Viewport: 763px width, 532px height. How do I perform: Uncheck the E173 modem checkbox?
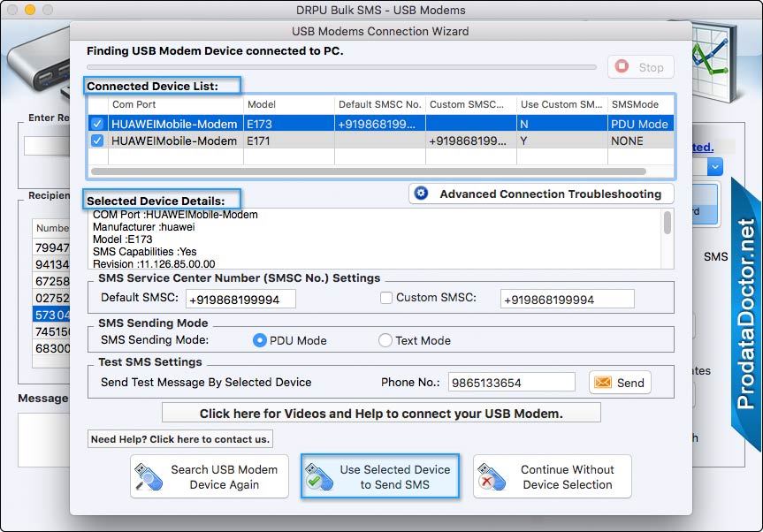tap(97, 124)
